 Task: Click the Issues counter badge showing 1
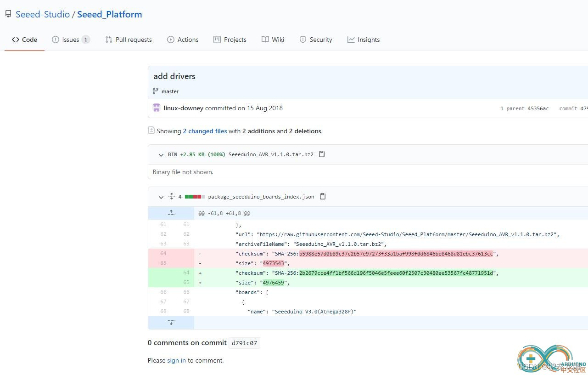pos(85,40)
